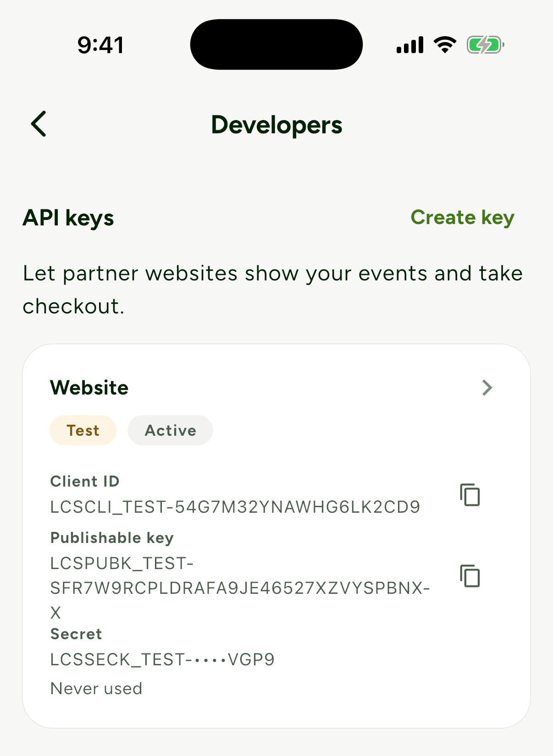Copy the Publishable key value
The height and width of the screenshot is (756, 553).
coord(470,576)
